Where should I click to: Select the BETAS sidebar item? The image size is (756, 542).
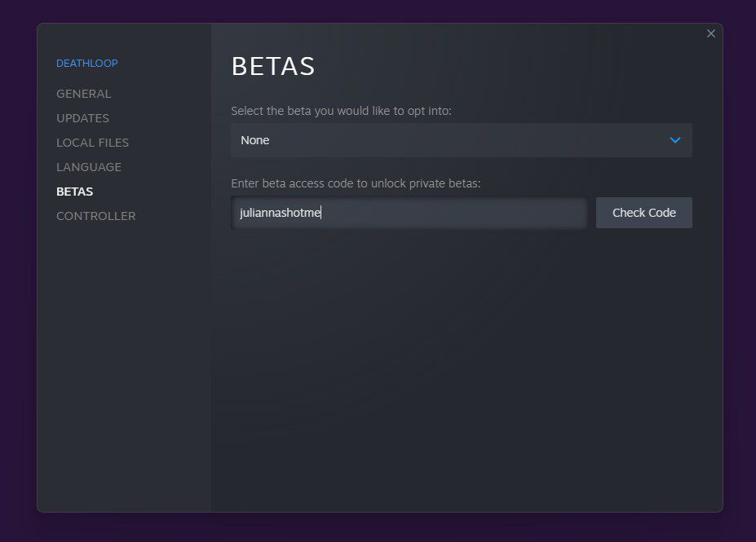(x=74, y=192)
